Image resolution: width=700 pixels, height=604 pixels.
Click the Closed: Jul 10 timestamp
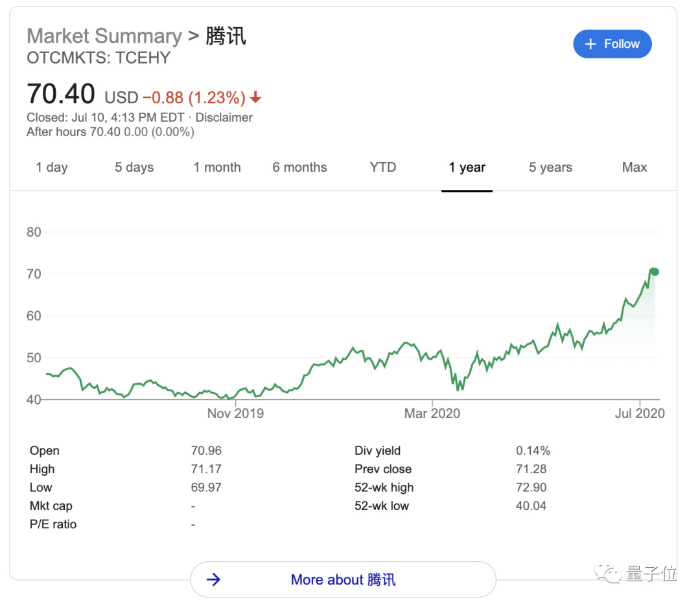tap(106, 117)
